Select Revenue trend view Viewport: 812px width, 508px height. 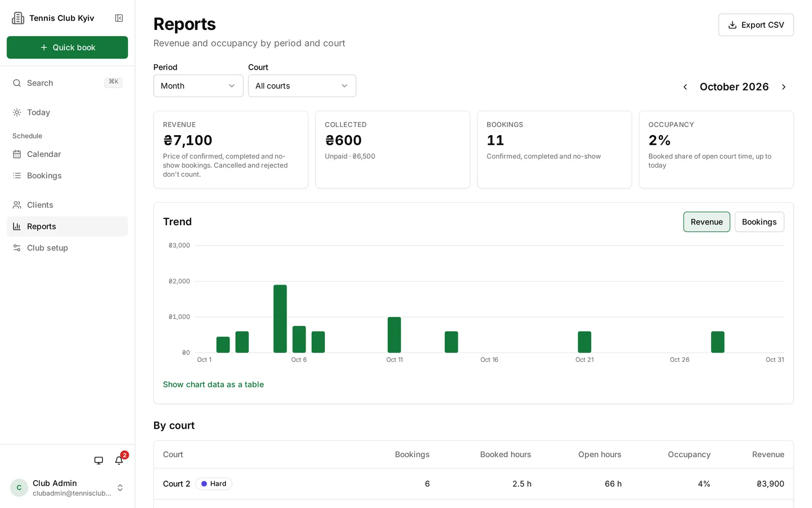[706, 222]
